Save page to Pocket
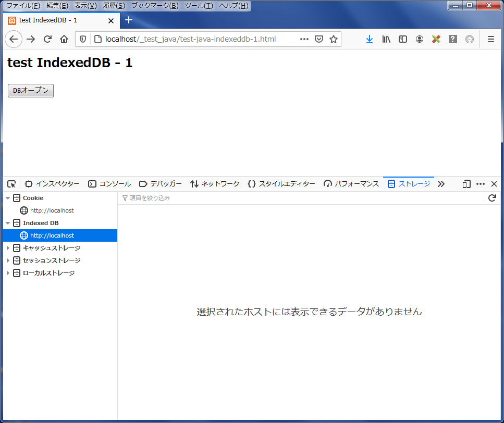 (319, 39)
